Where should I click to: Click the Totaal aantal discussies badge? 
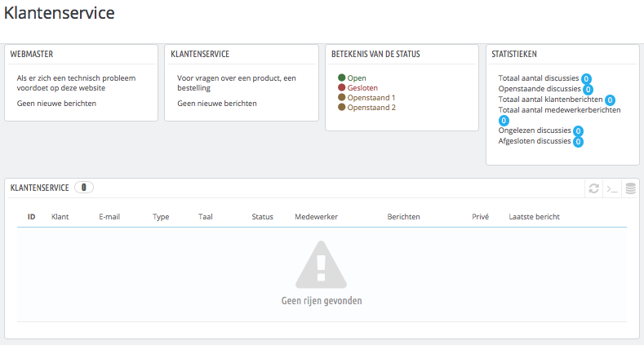(586, 79)
